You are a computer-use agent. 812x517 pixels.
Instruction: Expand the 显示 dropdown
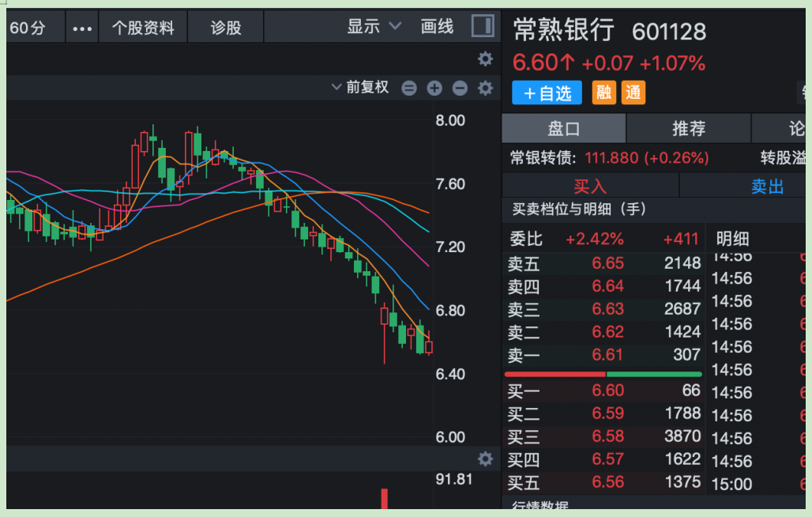click(374, 27)
